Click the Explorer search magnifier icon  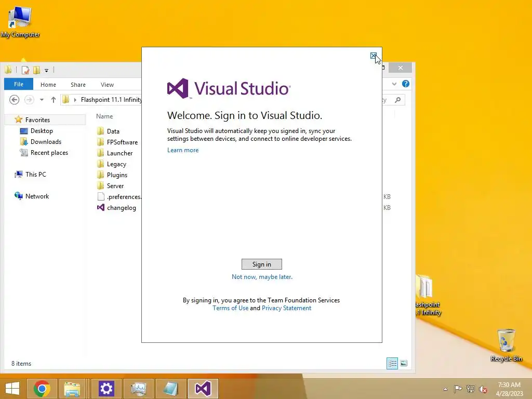click(x=397, y=100)
